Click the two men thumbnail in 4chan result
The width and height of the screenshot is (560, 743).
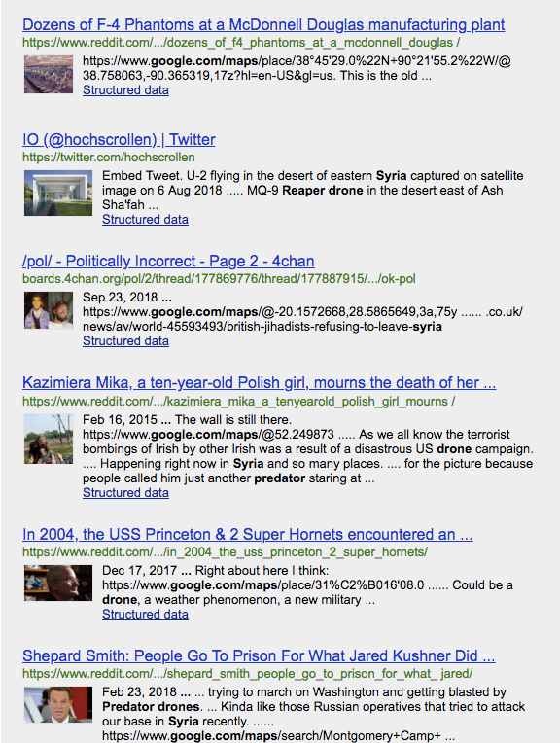[49, 310]
